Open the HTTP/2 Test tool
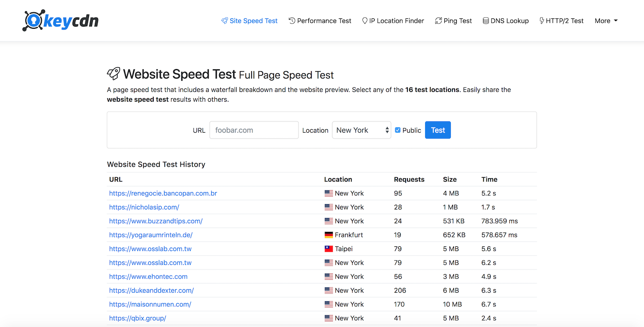 tap(562, 21)
